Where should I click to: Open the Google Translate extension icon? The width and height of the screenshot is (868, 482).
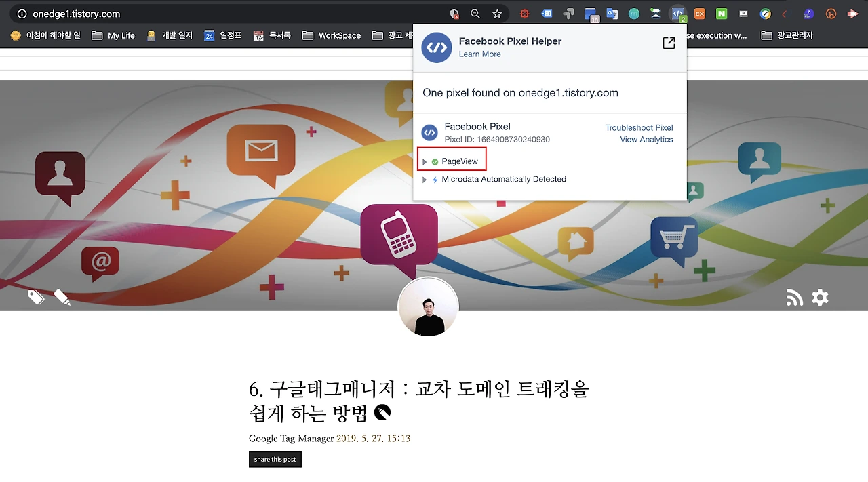coord(612,14)
